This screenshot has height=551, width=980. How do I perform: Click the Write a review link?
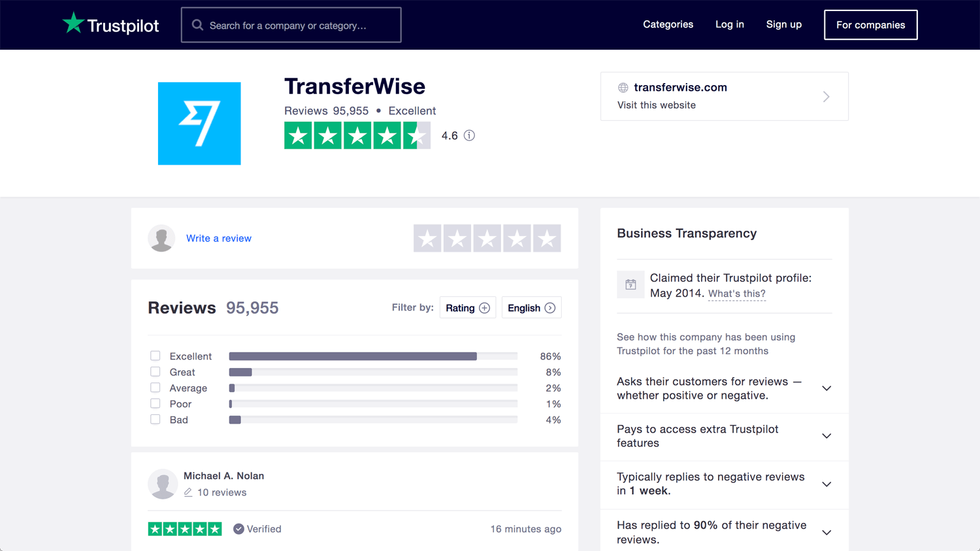[x=219, y=239]
